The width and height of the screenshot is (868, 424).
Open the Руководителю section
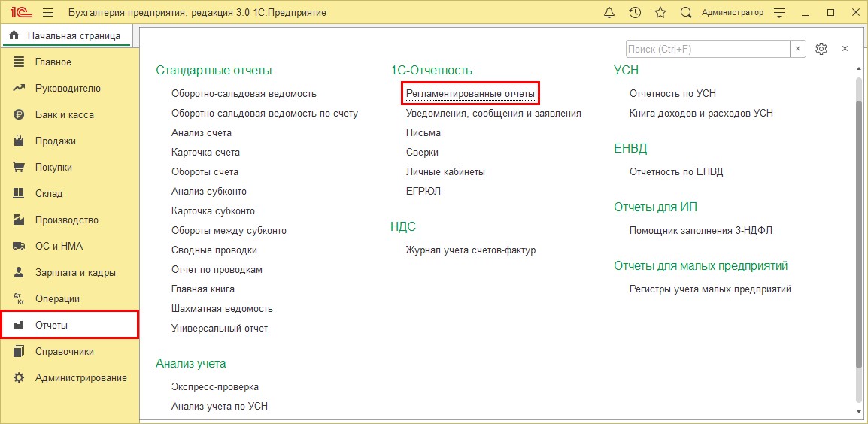click(70, 88)
